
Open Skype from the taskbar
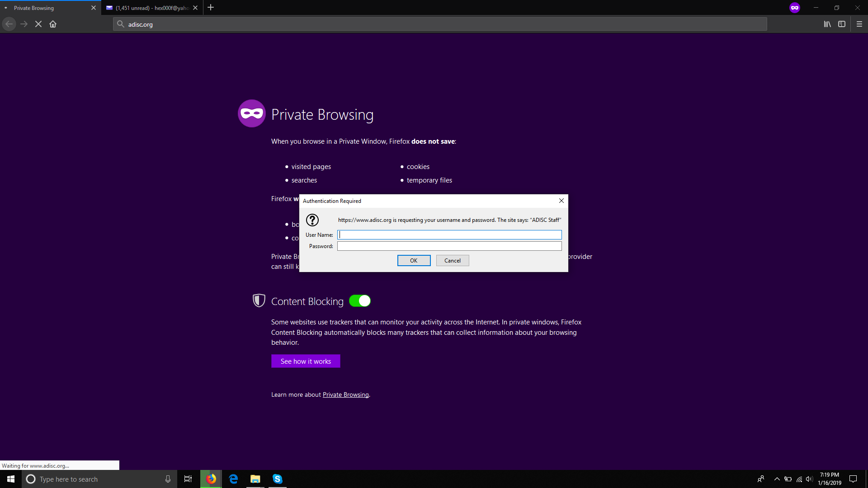(278, 479)
